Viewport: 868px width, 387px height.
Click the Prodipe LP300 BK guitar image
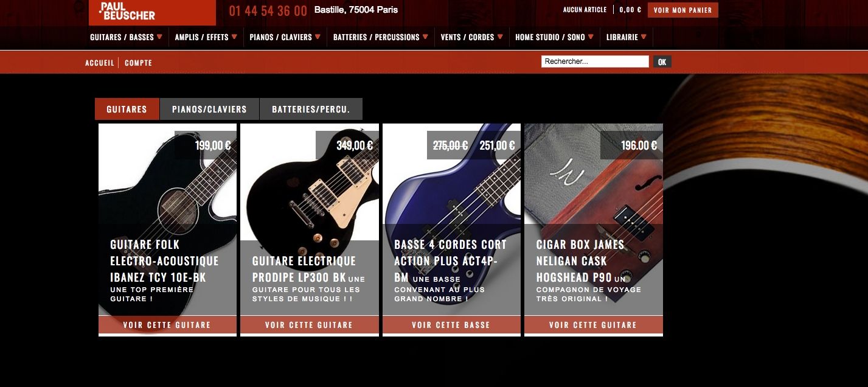(310, 183)
